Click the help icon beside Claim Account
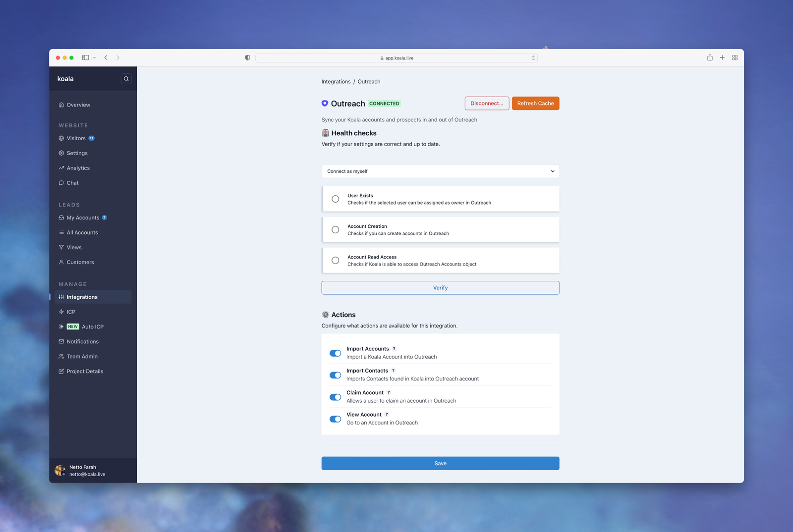The width and height of the screenshot is (793, 532). (x=389, y=393)
